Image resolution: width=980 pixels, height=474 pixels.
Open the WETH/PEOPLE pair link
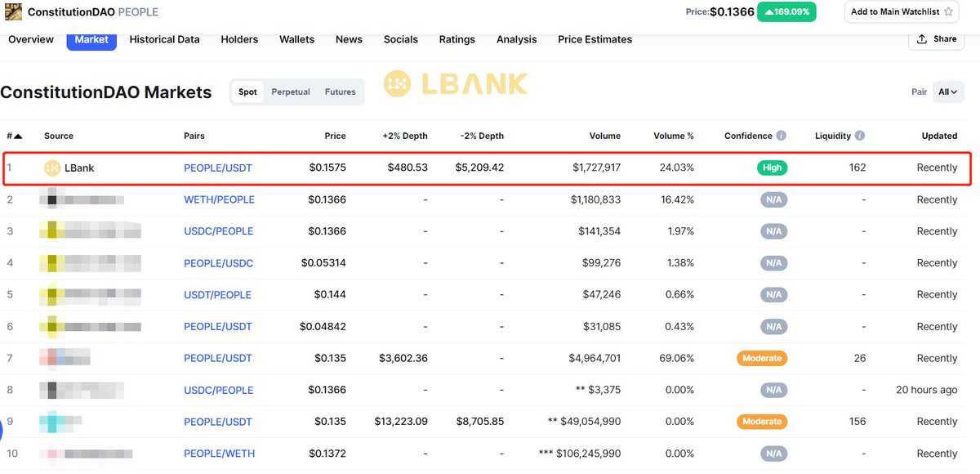[219, 199]
